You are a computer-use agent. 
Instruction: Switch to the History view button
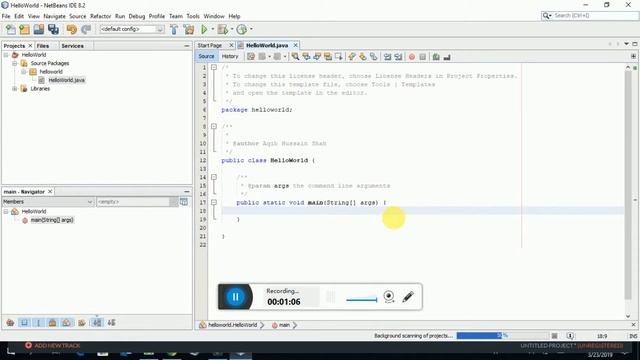tap(230, 57)
